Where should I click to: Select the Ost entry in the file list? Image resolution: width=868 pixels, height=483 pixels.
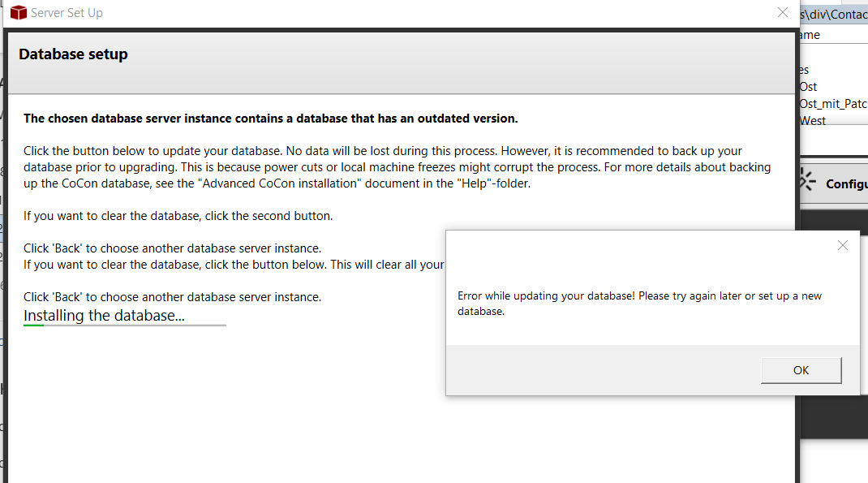coord(808,86)
